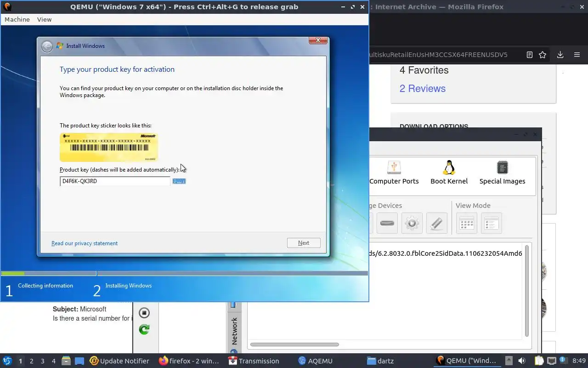Click the Next button in Windows setup

pos(304,243)
